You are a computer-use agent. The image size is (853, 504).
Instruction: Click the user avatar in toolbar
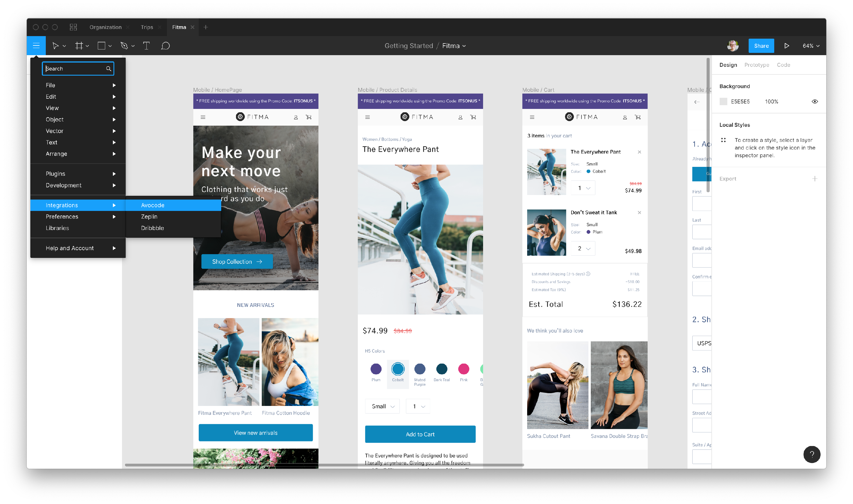click(x=733, y=45)
